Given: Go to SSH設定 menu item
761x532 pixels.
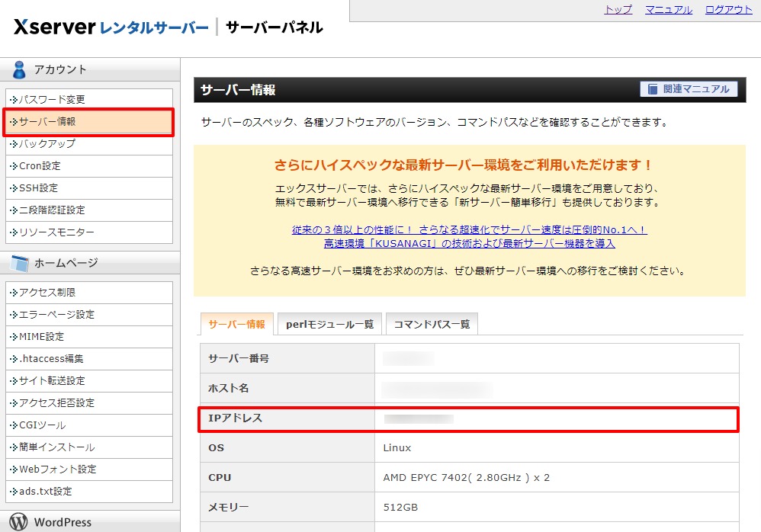Looking at the screenshot, I should point(38,188).
